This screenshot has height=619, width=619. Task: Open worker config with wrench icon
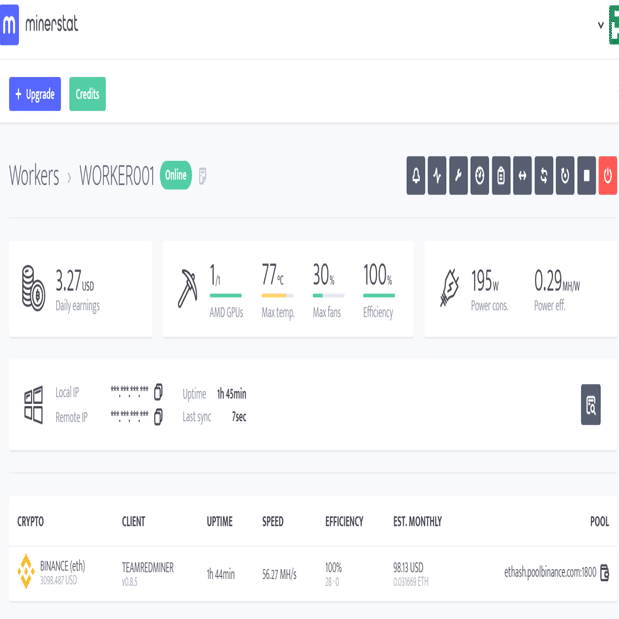click(x=458, y=175)
